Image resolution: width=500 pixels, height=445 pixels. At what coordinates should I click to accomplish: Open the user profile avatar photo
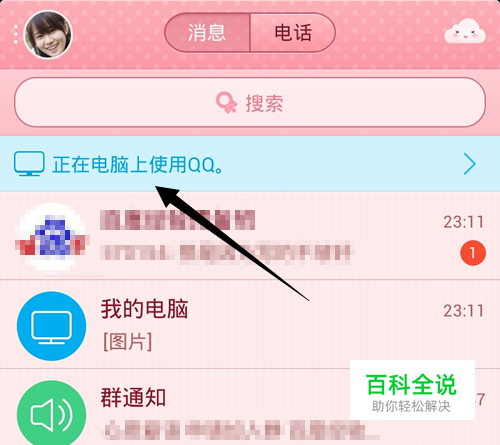click(x=48, y=34)
